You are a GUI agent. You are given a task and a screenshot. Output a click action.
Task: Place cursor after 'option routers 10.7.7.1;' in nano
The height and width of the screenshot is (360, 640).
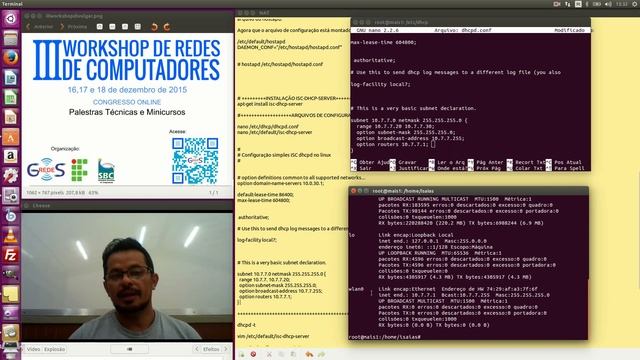[x=433, y=144]
